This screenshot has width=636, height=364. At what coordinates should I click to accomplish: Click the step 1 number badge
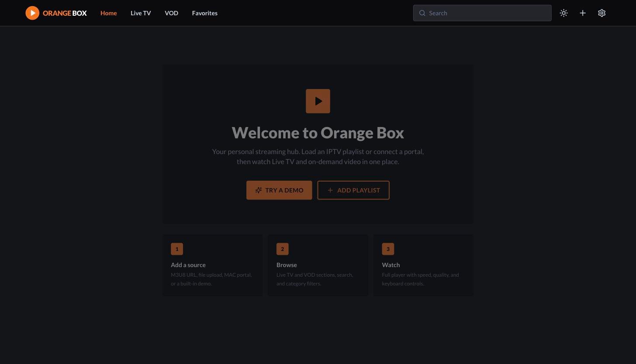pos(177,249)
